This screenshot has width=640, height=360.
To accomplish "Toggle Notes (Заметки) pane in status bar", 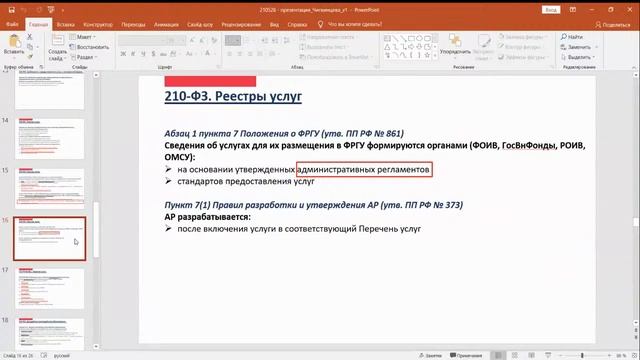I will click(431, 356).
